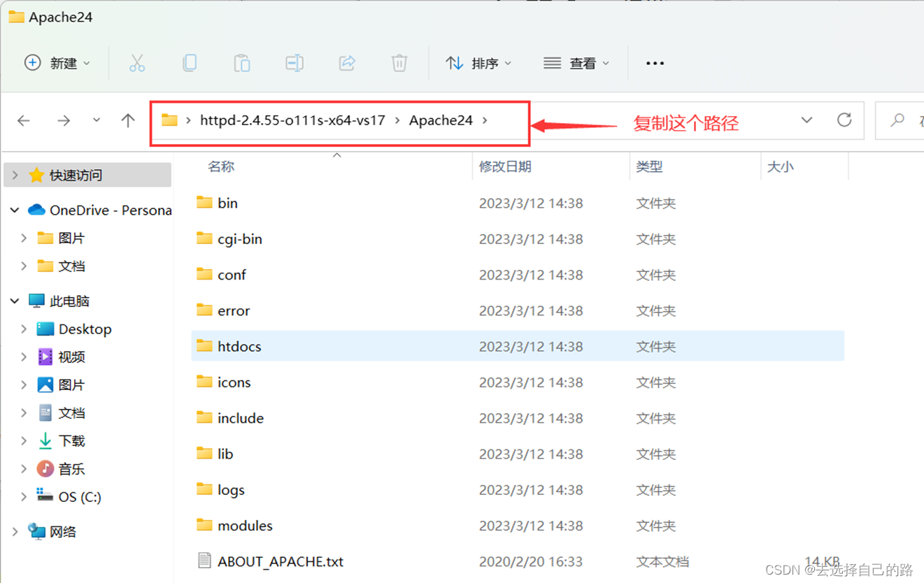Click the logs folder icon
Image resolution: width=924 pixels, height=583 pixels.
204,489
